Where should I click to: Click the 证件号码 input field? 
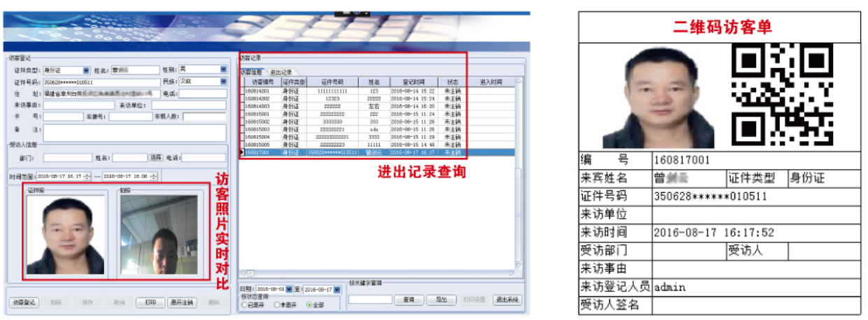click(x=101, y=82)
